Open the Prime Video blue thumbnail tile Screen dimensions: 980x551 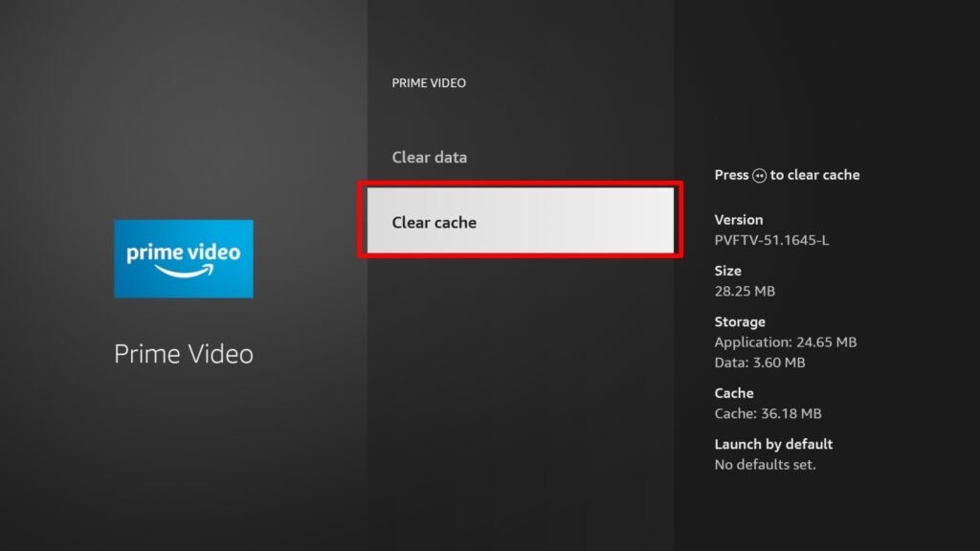(x=183, y=258)
